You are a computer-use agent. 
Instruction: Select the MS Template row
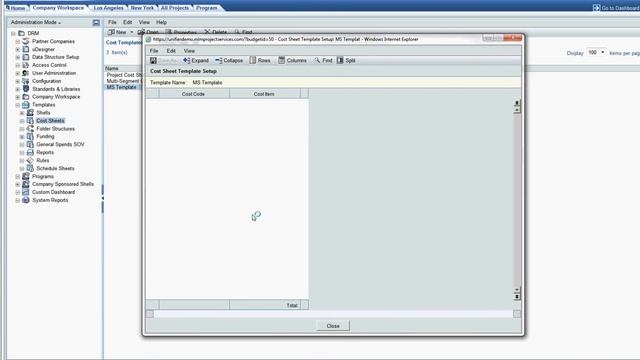122,87
